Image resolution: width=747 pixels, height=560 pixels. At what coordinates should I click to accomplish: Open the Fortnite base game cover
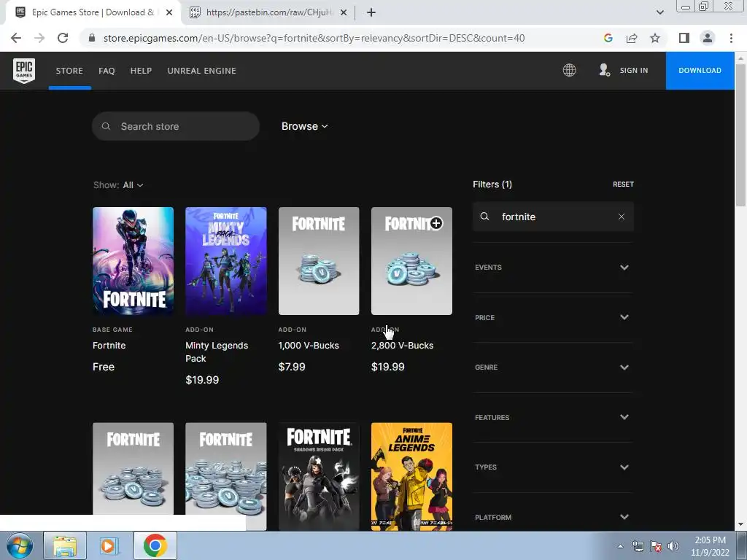click(133, 261)
